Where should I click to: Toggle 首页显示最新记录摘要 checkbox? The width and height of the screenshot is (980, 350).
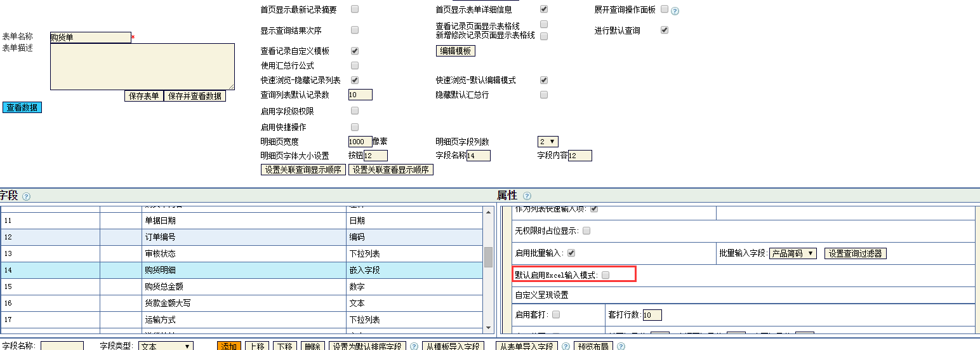click(x=355, y=9)
